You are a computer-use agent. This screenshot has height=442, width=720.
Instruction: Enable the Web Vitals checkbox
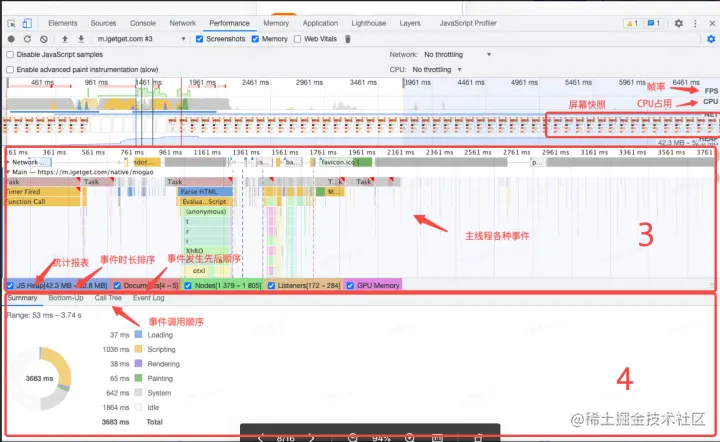298,39
